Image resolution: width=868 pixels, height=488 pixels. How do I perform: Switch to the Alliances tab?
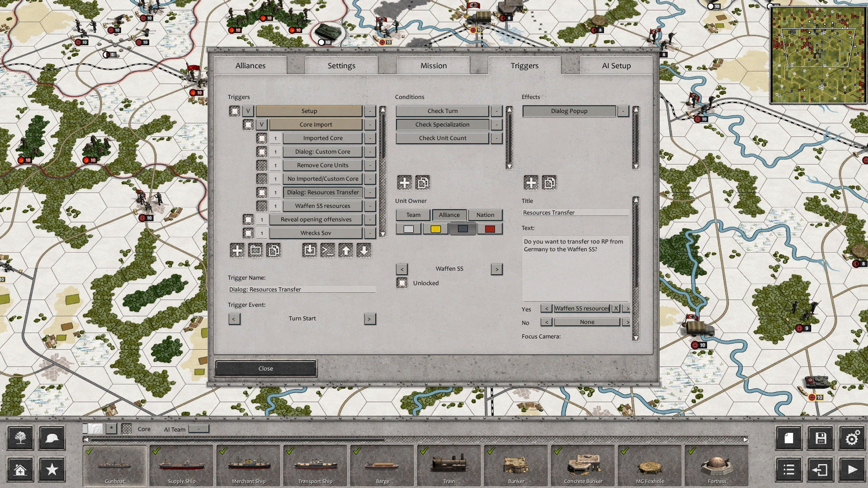click(x=250, y=66)
